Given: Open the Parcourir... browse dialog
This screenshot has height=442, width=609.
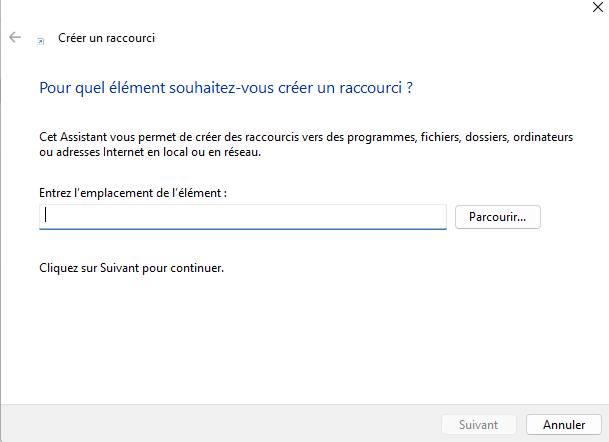Looking at the screenshot, I should (497, 216).
